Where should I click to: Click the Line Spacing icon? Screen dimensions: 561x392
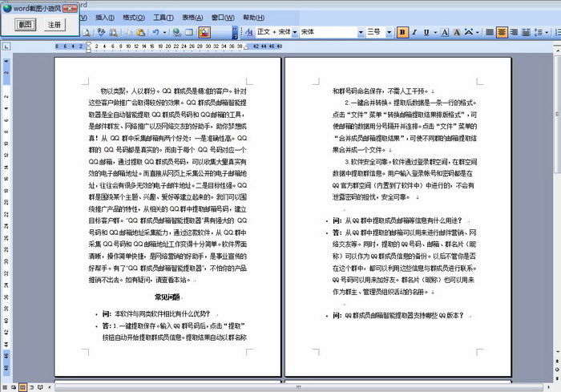tap(538, 32)
